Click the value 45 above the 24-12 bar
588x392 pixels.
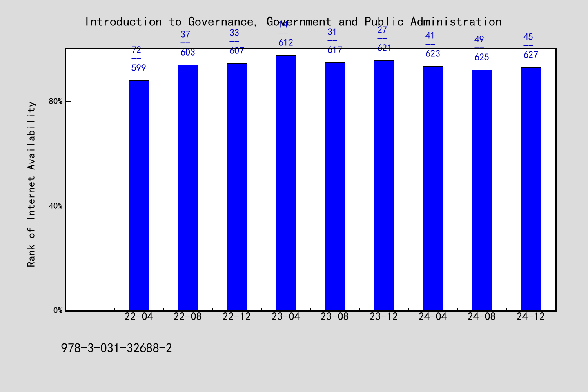point(528,37)
